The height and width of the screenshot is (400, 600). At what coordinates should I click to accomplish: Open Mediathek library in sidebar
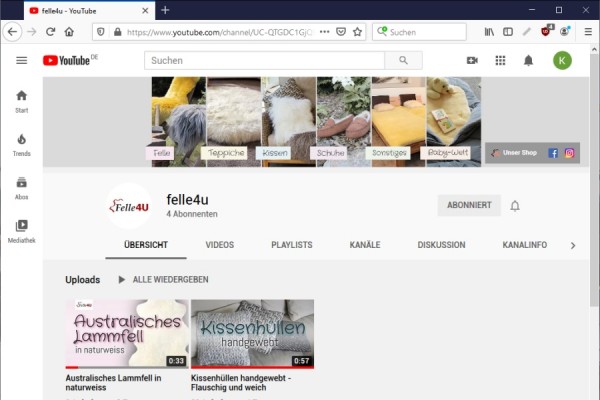coord(21,231)
